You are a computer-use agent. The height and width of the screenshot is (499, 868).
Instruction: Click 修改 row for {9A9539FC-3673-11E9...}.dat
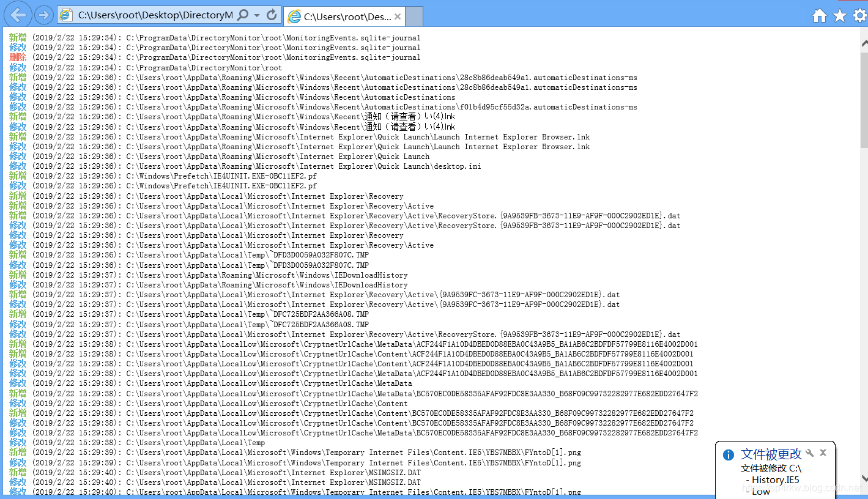pos(314,305)
